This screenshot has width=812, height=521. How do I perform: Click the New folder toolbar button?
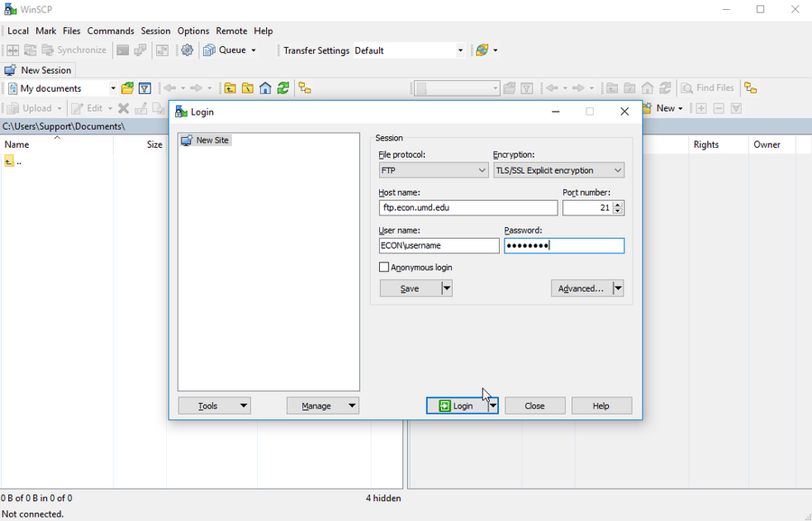(660, 108)
